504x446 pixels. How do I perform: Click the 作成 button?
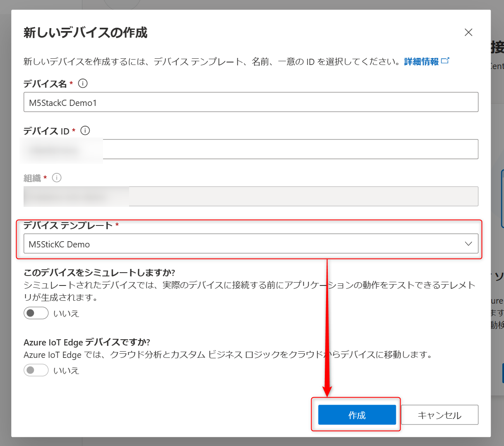click(x=357, y=415)
